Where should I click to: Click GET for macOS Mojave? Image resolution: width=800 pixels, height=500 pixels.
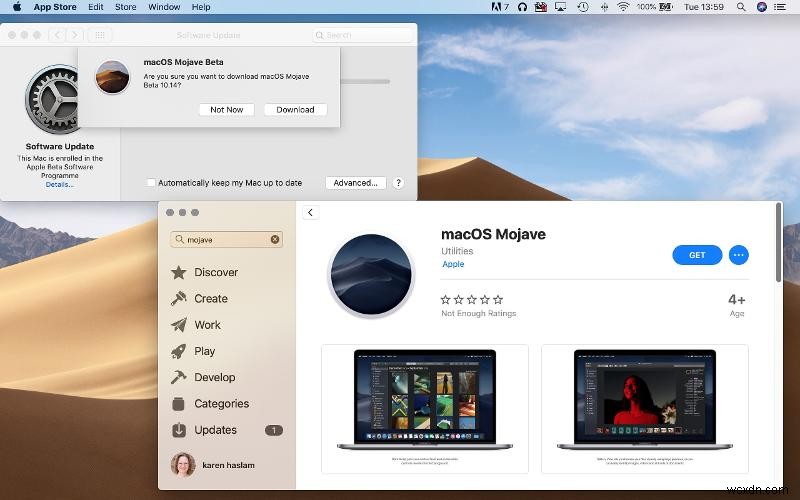[x=697, y=255]
